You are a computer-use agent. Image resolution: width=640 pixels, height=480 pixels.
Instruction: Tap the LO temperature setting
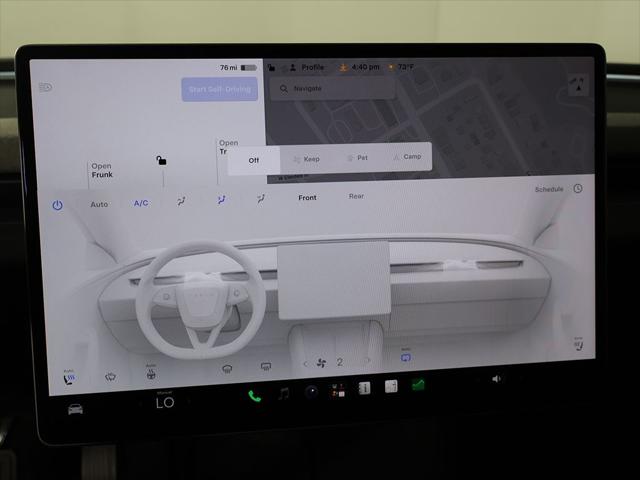click(x=165, y=403)
